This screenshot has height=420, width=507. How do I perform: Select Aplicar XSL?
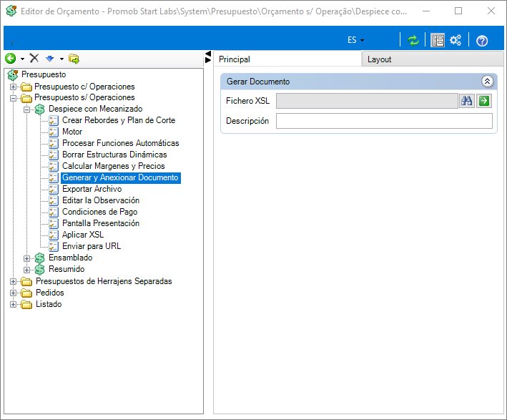pos(83,235)
